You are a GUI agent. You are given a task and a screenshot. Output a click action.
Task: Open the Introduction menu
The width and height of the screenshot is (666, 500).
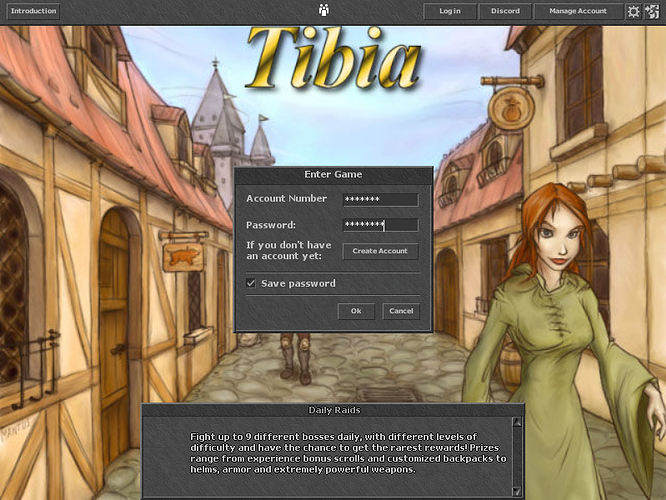pyautogui.click(x=33, y=11)
